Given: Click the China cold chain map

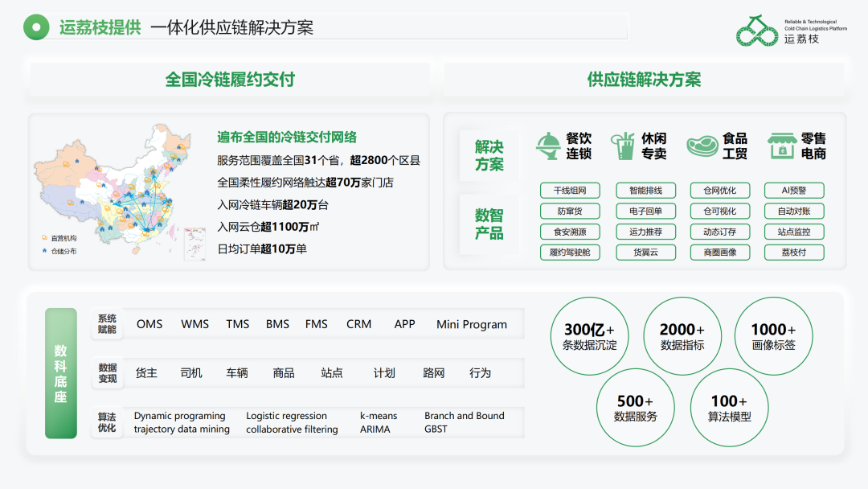Looking at the screenshot, I should coord(115,190).
